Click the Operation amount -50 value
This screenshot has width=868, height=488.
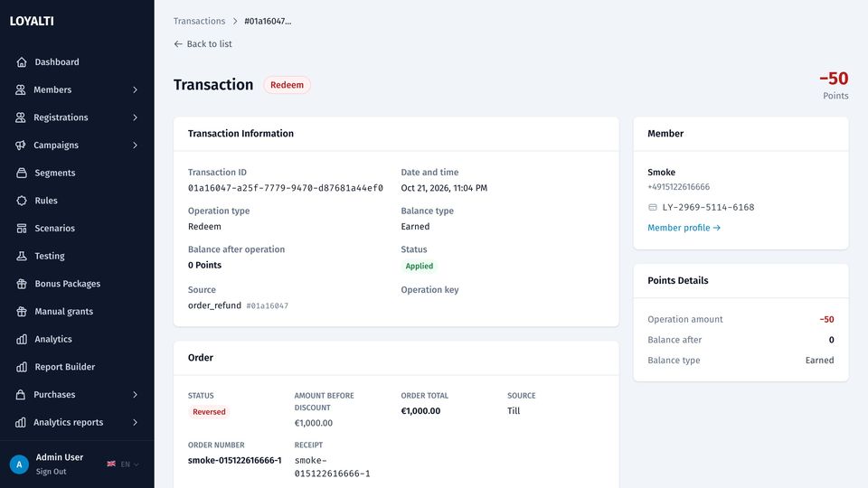pos(826,319)
